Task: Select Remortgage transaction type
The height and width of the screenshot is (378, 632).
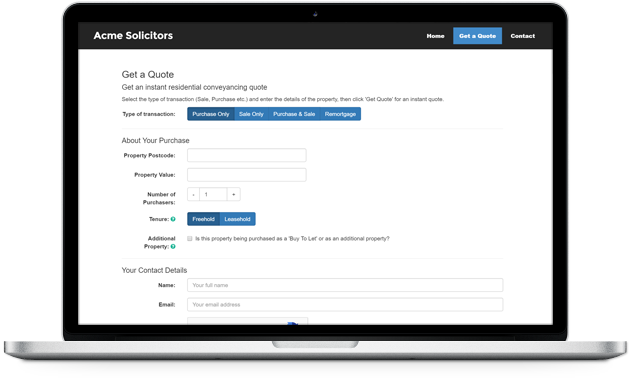Action: point(340,114)
